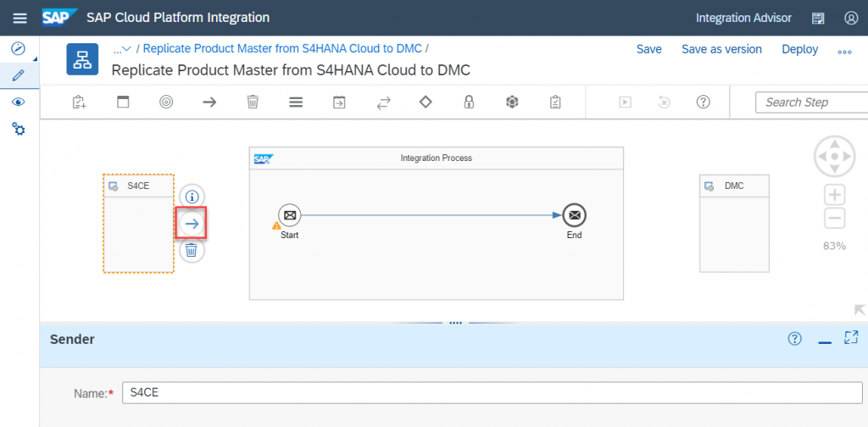
Task: Click the canvas pan navigation control
Action: coord(835,157)
